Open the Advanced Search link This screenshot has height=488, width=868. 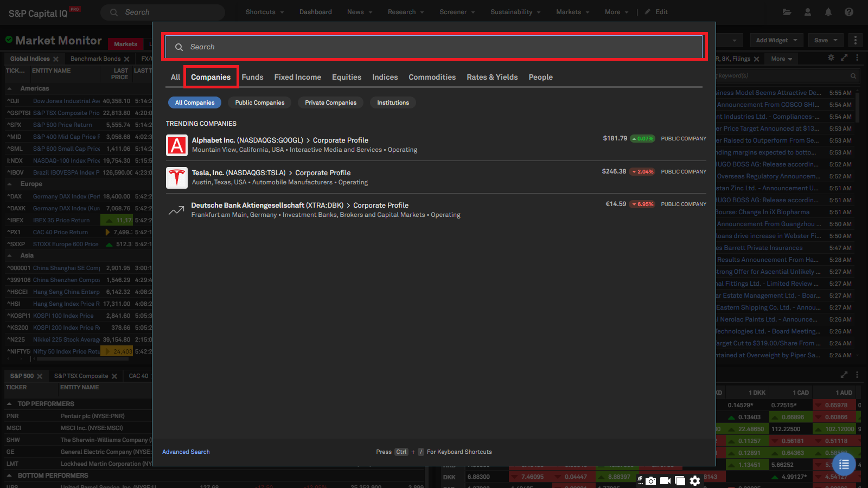[x=186, y=452]
